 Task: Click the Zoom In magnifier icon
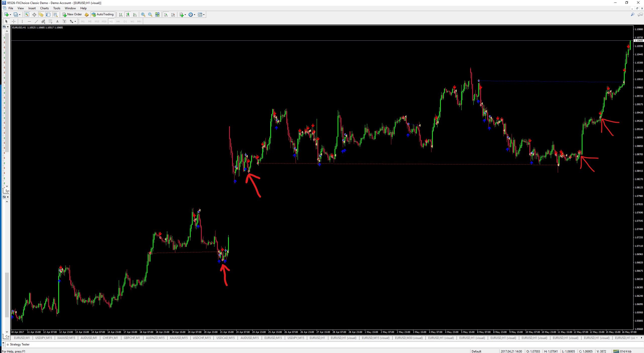tap(143, 15)
